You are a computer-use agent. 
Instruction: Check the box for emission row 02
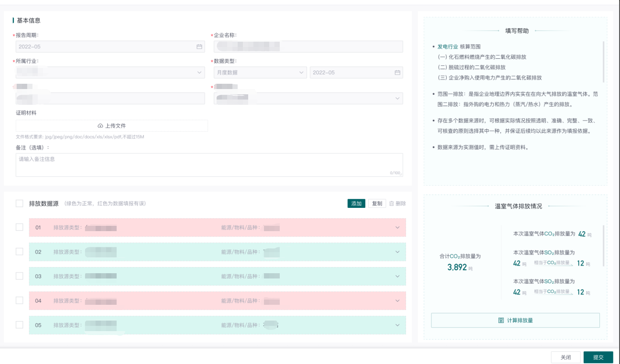(19, 251)
